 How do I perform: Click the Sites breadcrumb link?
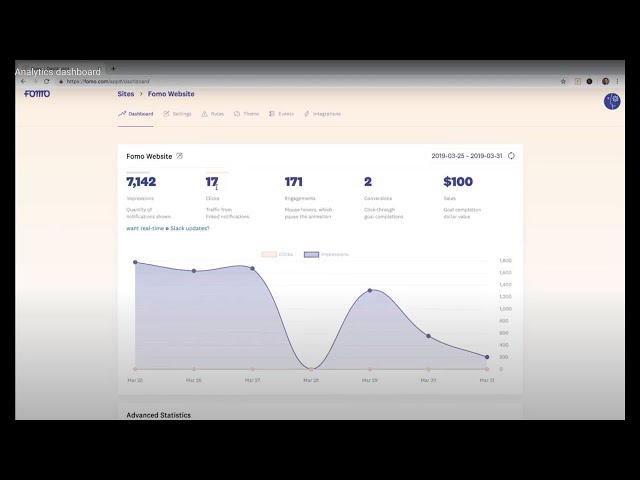click(126, 94)
